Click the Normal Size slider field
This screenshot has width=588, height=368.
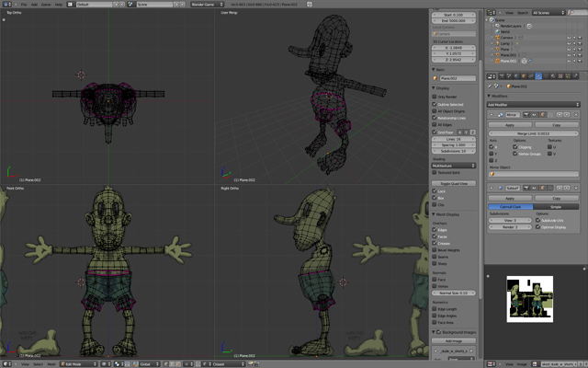(454, 293)
